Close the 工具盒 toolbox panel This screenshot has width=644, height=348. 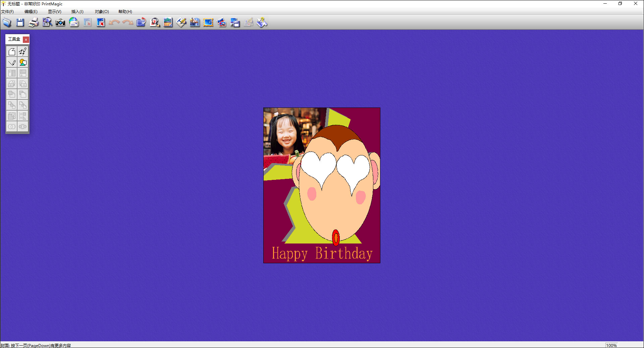(x=26, y=40)
